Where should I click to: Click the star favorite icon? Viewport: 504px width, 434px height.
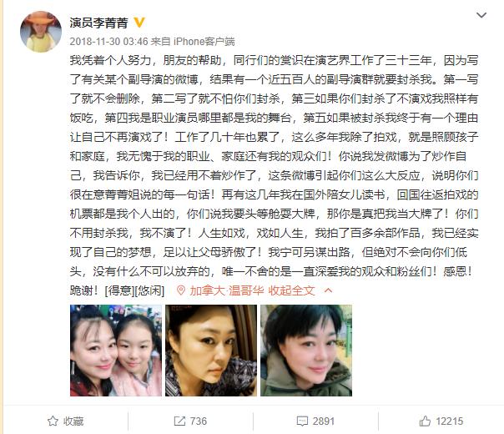pyautogui.click(x=53, y=421)
